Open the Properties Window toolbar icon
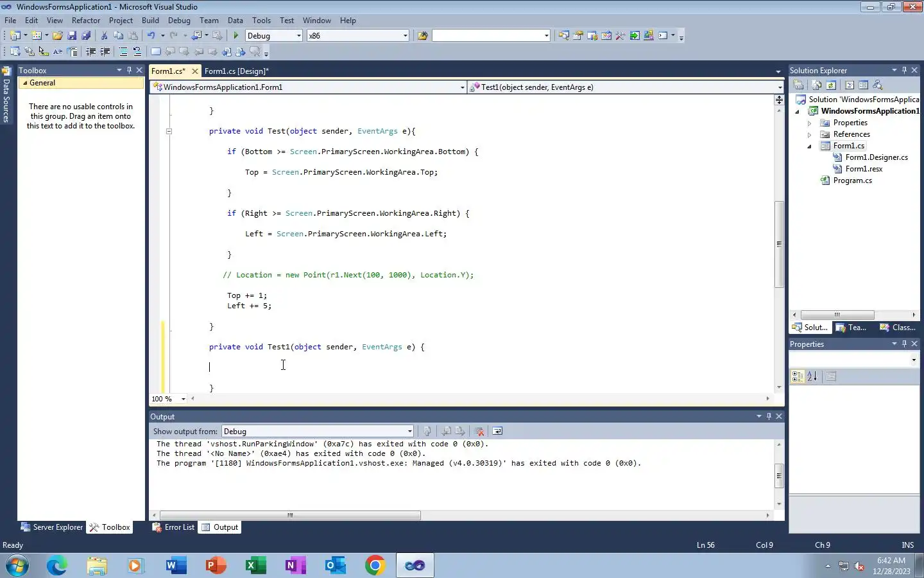The height and width of the screenshot is (578, 924). [x=577, y=35]
